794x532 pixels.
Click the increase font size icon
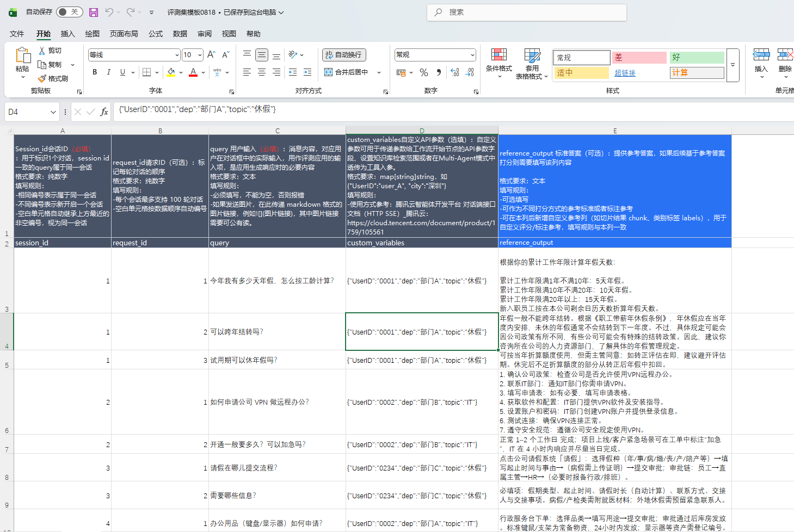[211, 55]
